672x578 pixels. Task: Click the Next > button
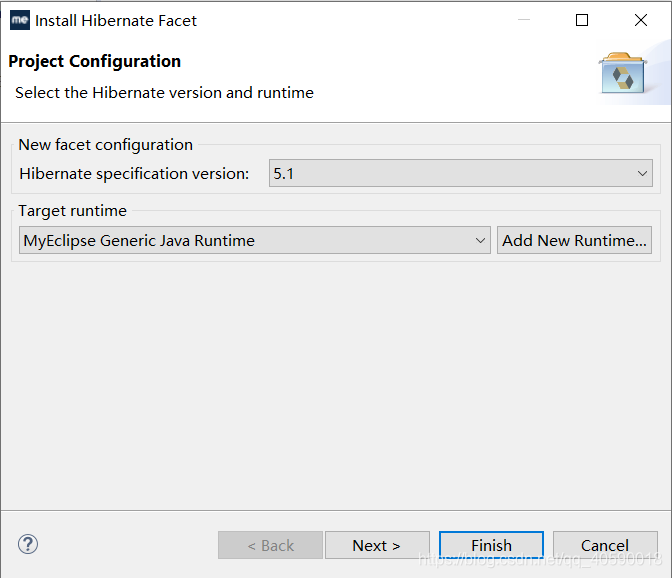tap(377, 545)
